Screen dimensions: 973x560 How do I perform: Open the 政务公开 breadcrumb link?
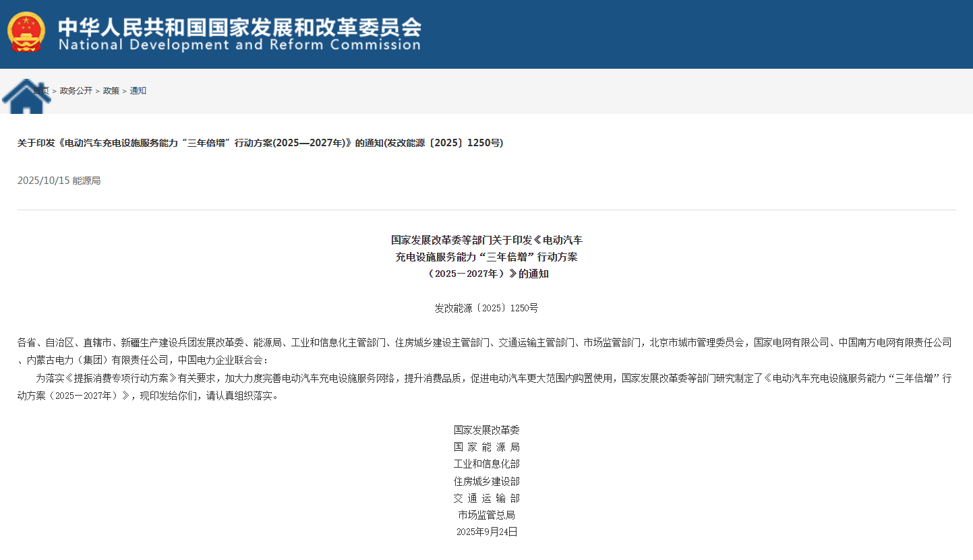coord(76,91)
